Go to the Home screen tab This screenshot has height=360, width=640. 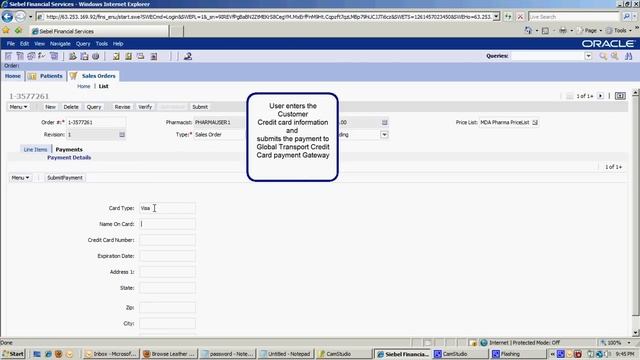(13, 76)
